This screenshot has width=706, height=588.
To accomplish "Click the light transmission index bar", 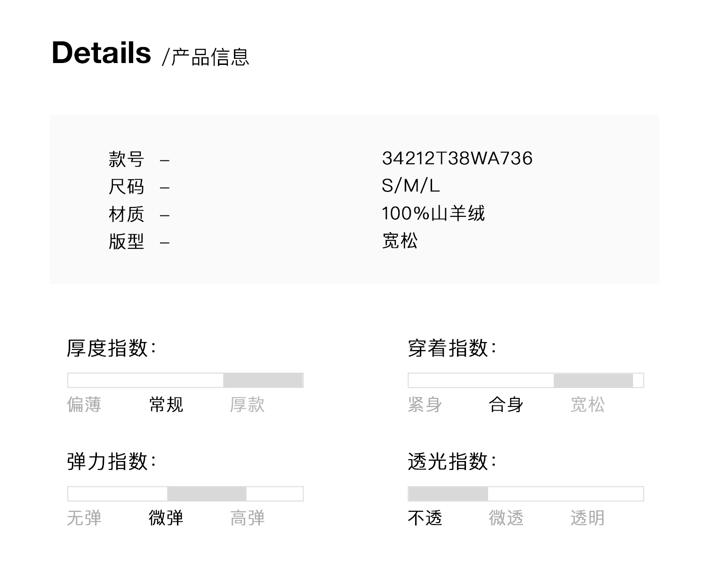I will click(x=526, y=493).
